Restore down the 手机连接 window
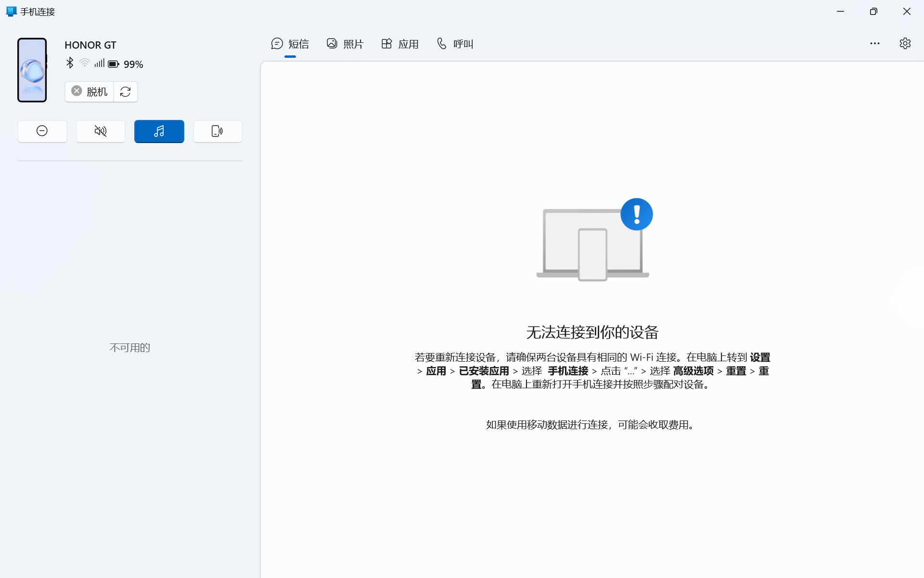924x578 pixels. tap(873, 12)
